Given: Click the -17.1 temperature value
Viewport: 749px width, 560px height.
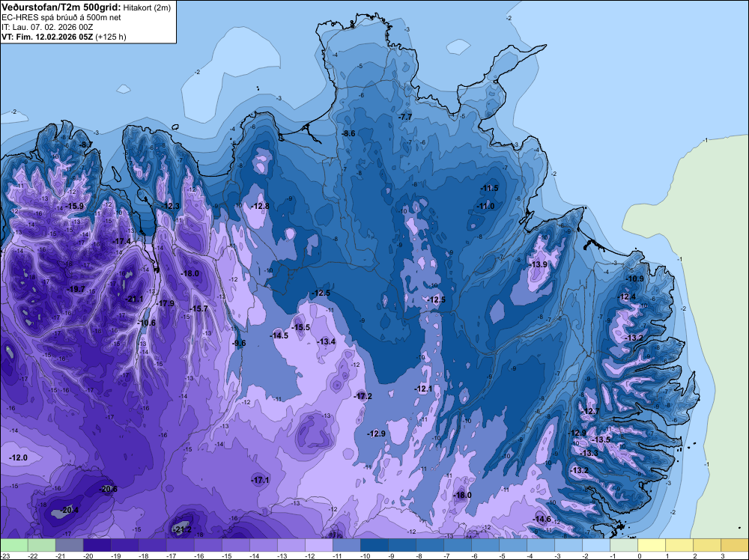Looking at the screenshot, I should click(261, 481).
